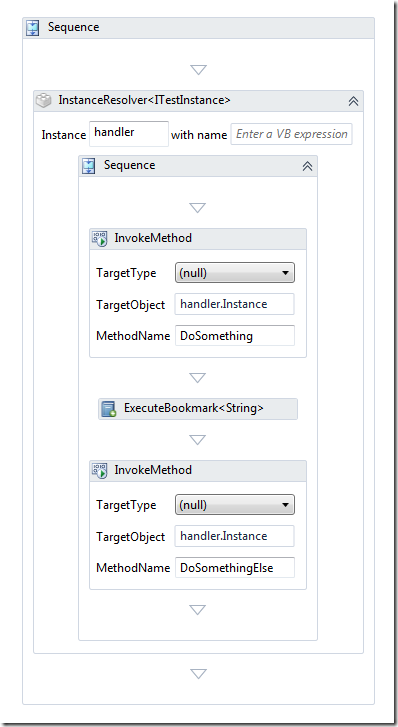398x727 pixels.
Task: Click the MethodName field with DoSomething
Action: pos(235,336)
